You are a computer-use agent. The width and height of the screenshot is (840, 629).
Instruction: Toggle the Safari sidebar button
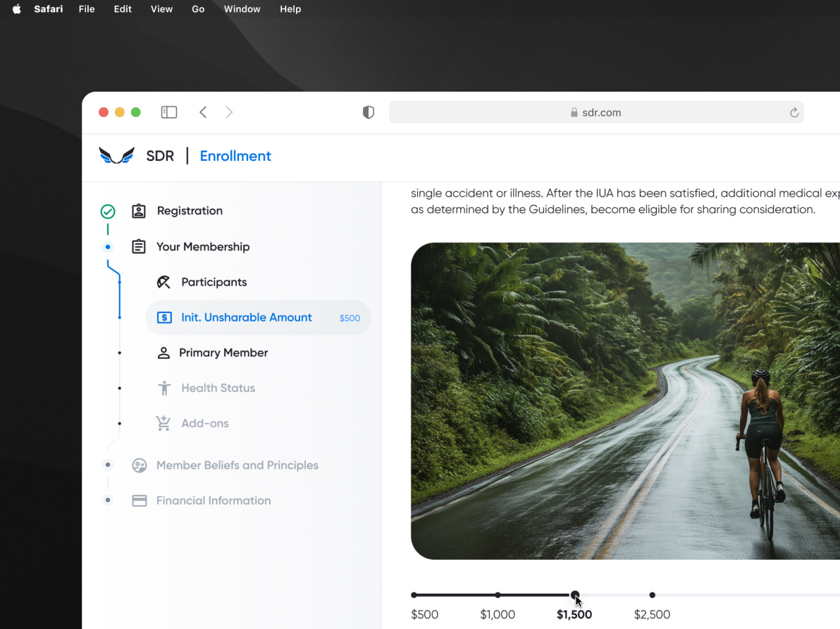pyautogui.click(x=168, y=112)
